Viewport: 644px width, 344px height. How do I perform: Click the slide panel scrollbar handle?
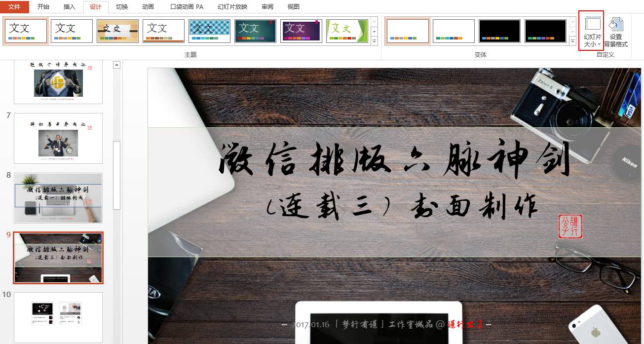pos(116,175)
